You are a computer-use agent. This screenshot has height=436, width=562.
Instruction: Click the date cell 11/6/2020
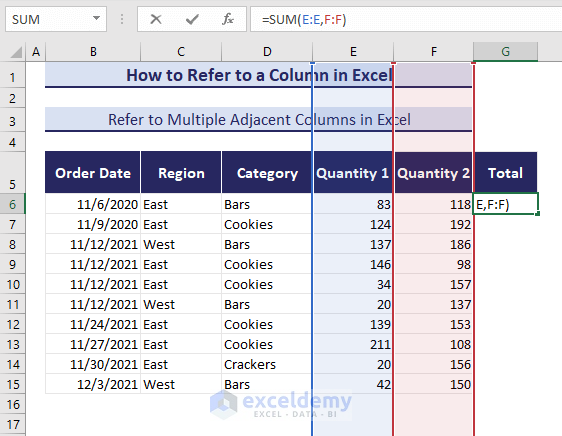(x=93, y=204)
